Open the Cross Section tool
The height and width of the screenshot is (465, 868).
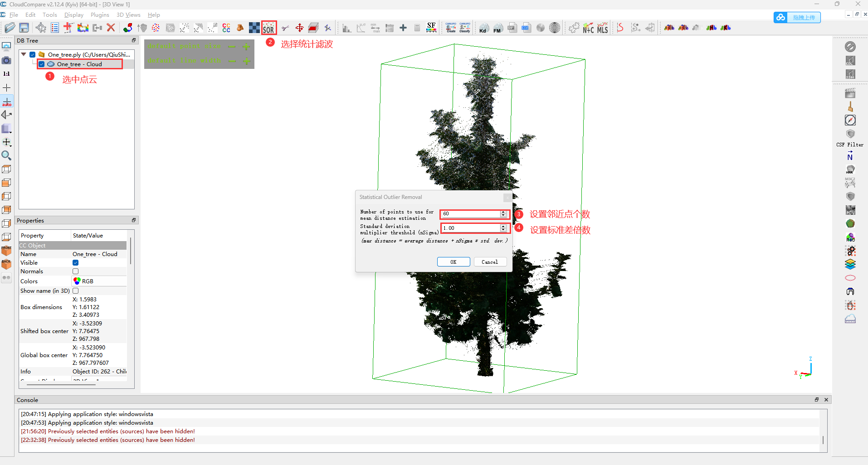click(x=313, y=28)
